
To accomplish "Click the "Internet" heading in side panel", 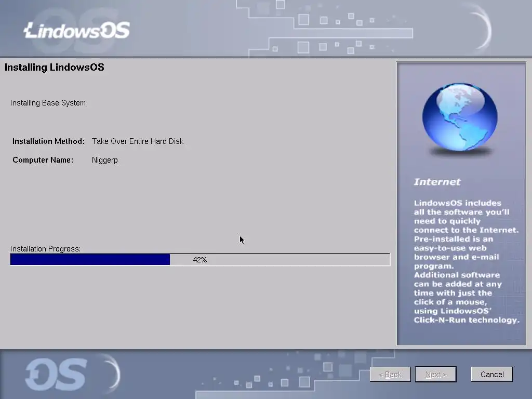I will click(437, 182).
